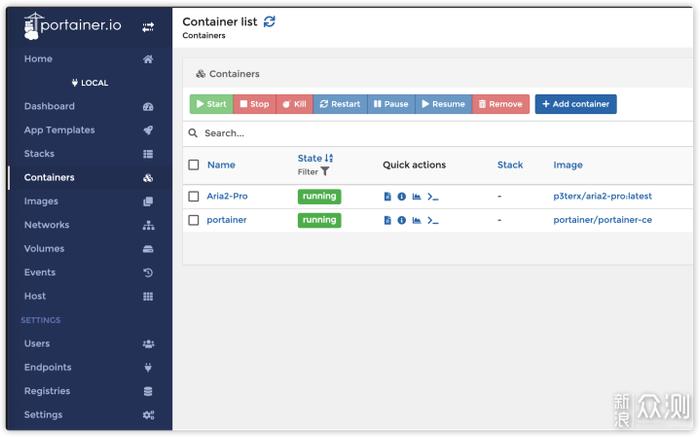Open stats chart icon for portainer container
Screen dimensions: 700x437
point(417,220)
